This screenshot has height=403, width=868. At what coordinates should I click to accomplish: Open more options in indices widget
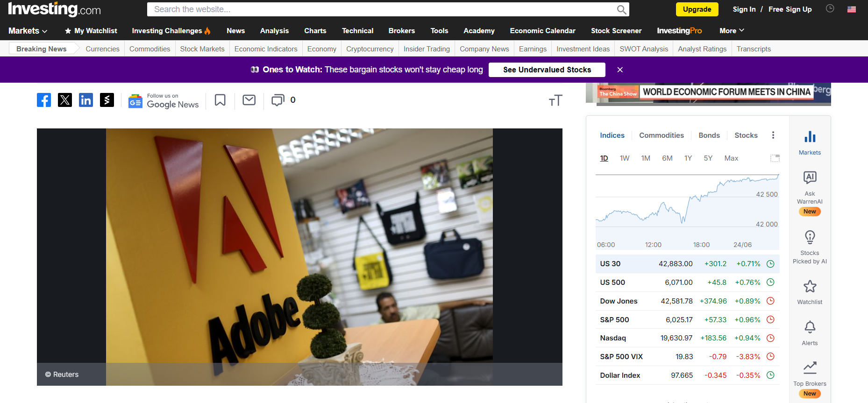click(773, 135)
